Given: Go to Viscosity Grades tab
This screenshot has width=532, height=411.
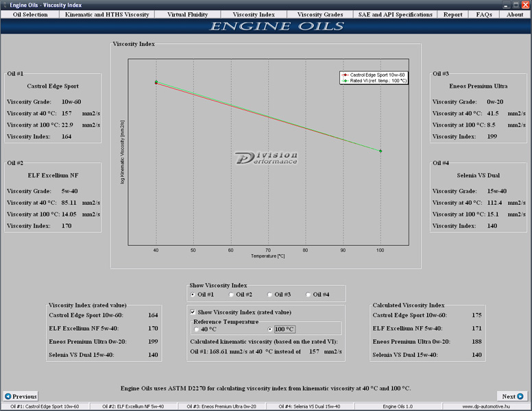Looking at the screenshot, I should pos(320,14).
